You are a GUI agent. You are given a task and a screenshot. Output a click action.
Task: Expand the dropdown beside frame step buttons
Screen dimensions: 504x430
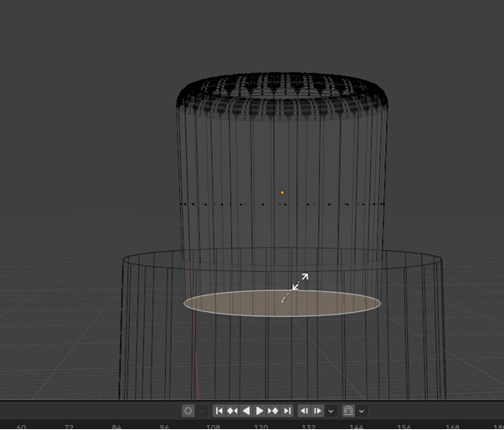tap(331, 411)
